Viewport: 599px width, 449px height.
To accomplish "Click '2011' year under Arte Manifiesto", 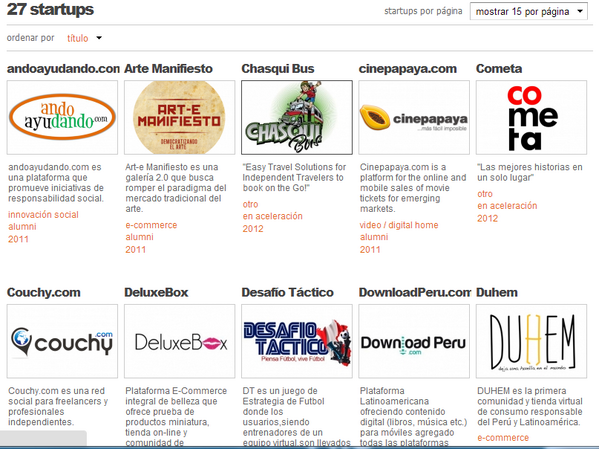I will (136, 250).
